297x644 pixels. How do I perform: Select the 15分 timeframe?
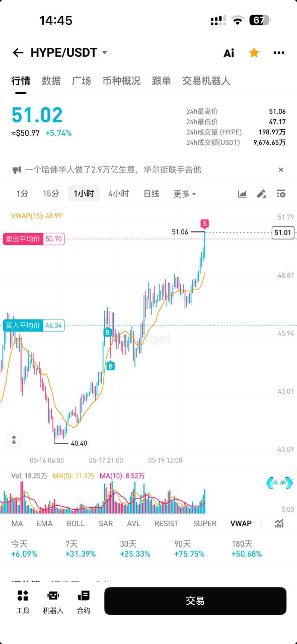pos(51,194)
